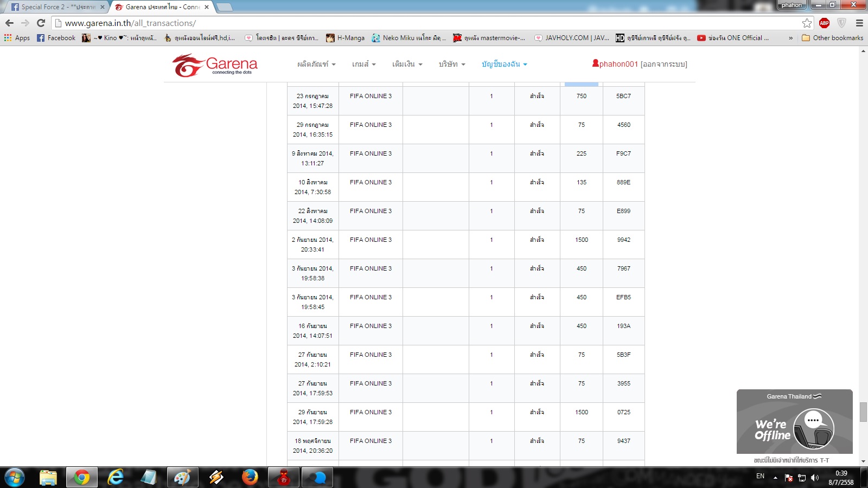Select the transaction code 5BC7 cell
The image size is (868, 488).
tap(624, 101)
